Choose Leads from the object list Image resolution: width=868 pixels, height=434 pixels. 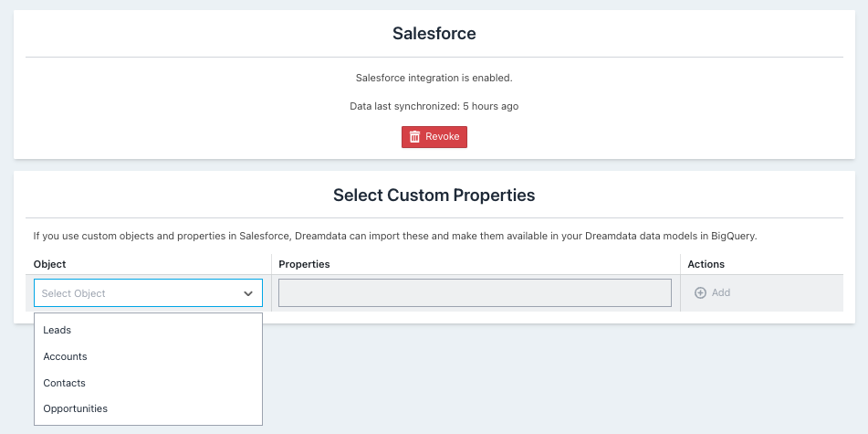click(149, 331)
